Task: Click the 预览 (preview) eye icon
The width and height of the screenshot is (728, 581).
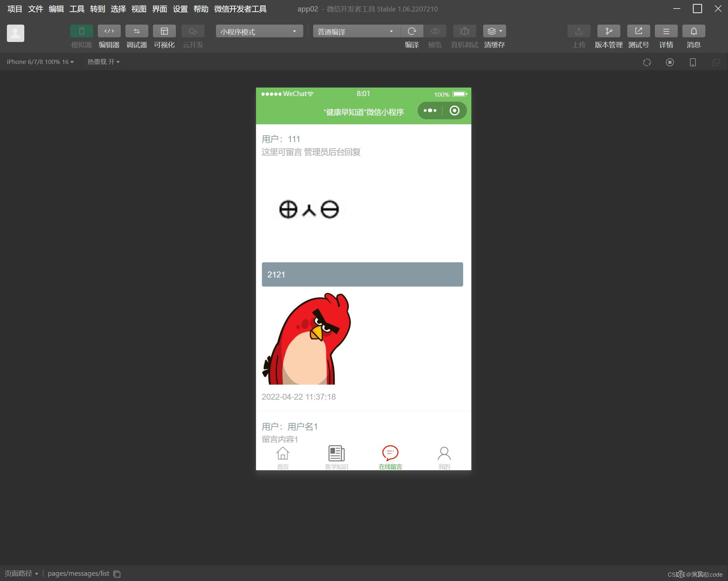Action: click(x=435, y=31)
